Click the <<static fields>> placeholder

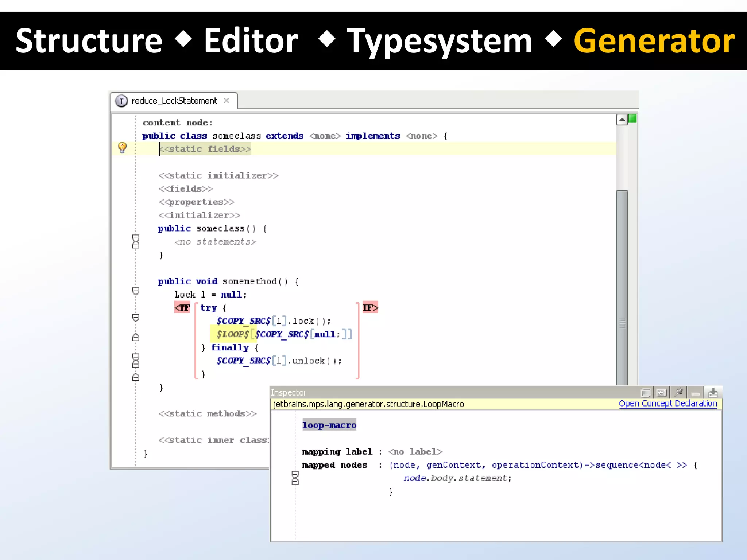(x=205, y=149)
